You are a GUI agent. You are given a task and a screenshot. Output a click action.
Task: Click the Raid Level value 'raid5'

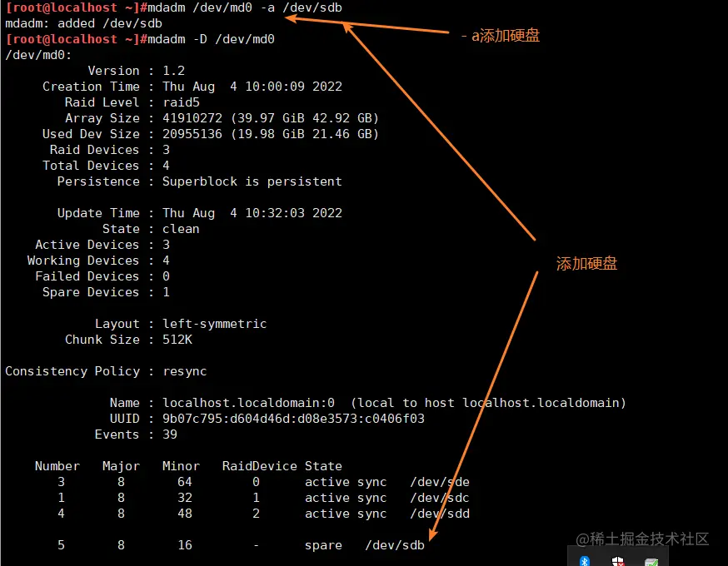181,102
